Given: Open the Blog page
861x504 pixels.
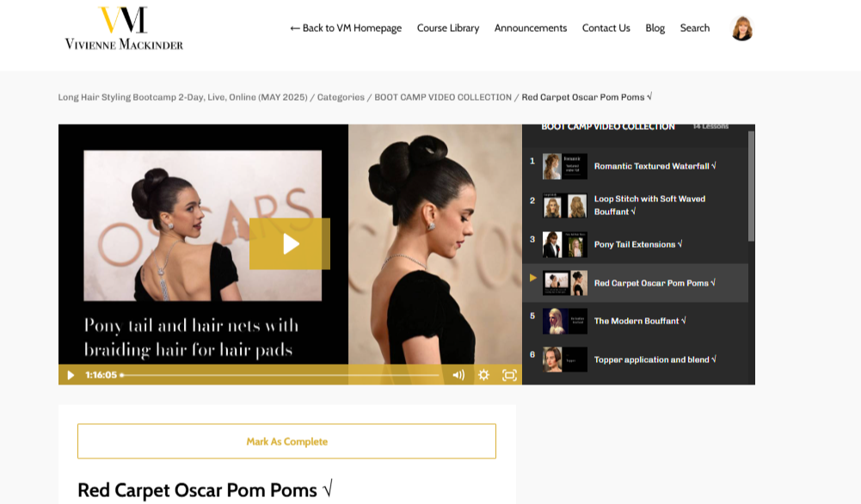Looking at the screenshot, I should [x=655, y=28].
